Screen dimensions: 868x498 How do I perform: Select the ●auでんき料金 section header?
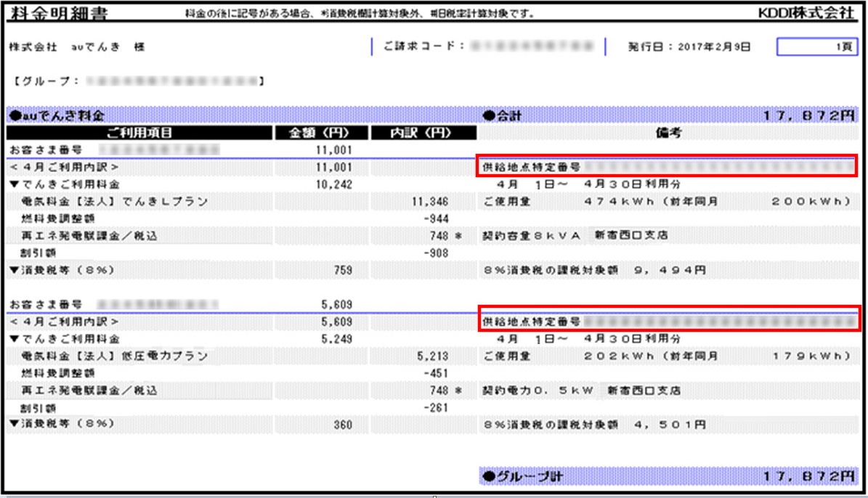tap(58, 115)
